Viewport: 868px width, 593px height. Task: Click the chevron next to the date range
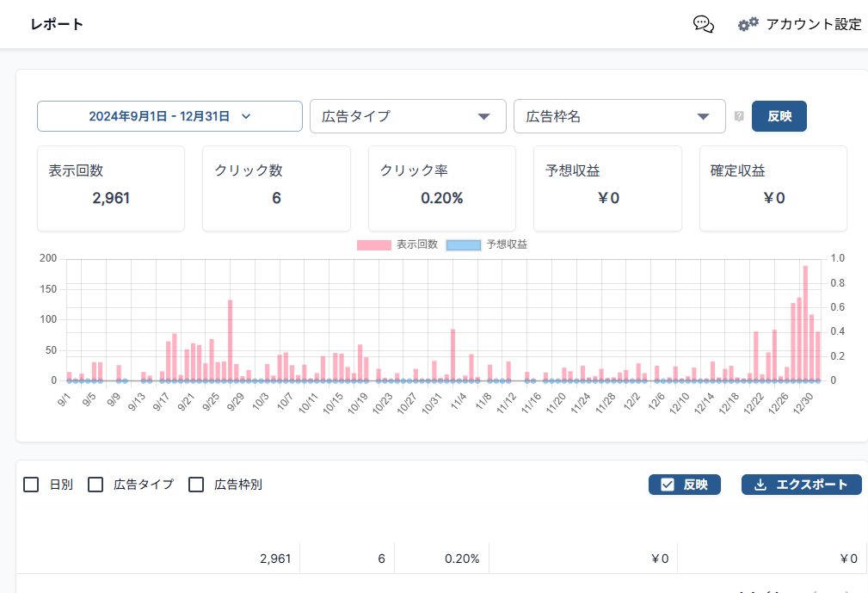click(246, 117)
